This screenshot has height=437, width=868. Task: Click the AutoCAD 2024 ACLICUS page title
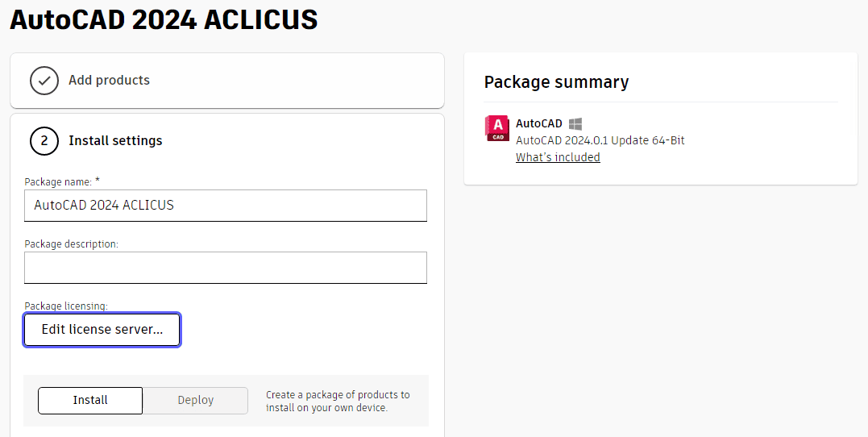coord(164,20)
